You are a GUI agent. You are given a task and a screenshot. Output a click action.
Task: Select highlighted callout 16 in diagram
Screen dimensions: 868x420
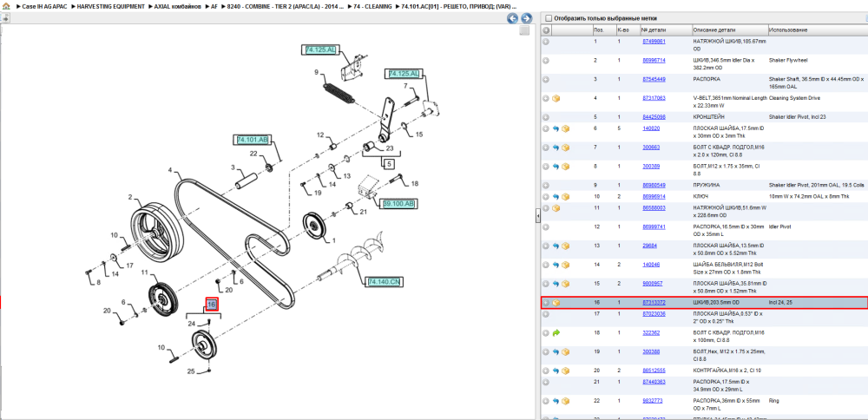[212, 304]
